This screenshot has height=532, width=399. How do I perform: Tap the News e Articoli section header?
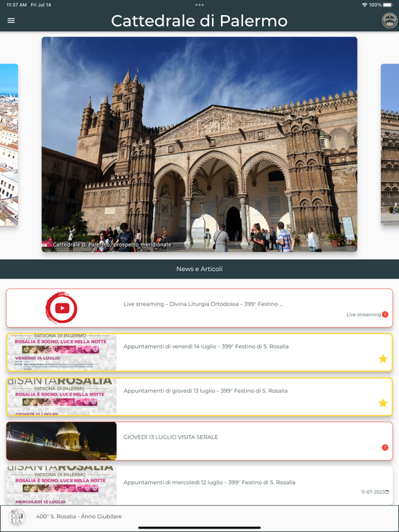coord(199,269)
